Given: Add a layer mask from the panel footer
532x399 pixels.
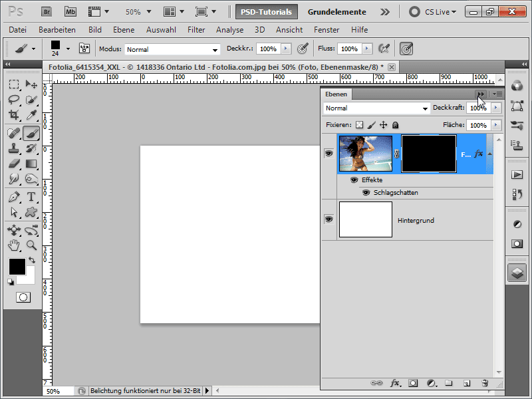Looking at the screenshot, I should coord(413,383).
